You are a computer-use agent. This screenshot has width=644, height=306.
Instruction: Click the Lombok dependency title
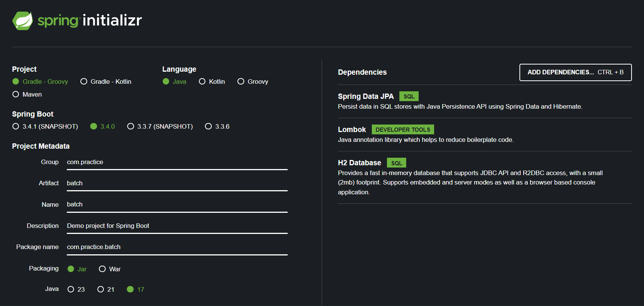tap(352, 130)
